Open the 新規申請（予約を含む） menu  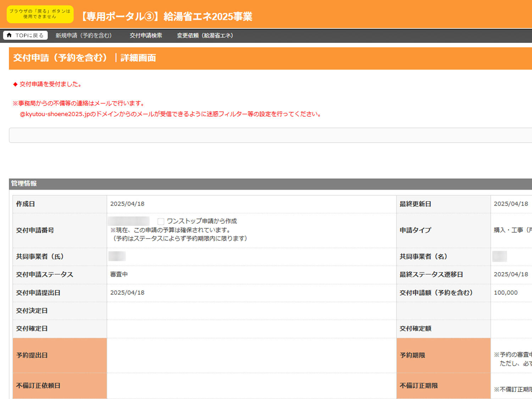[x=84, y=35]
